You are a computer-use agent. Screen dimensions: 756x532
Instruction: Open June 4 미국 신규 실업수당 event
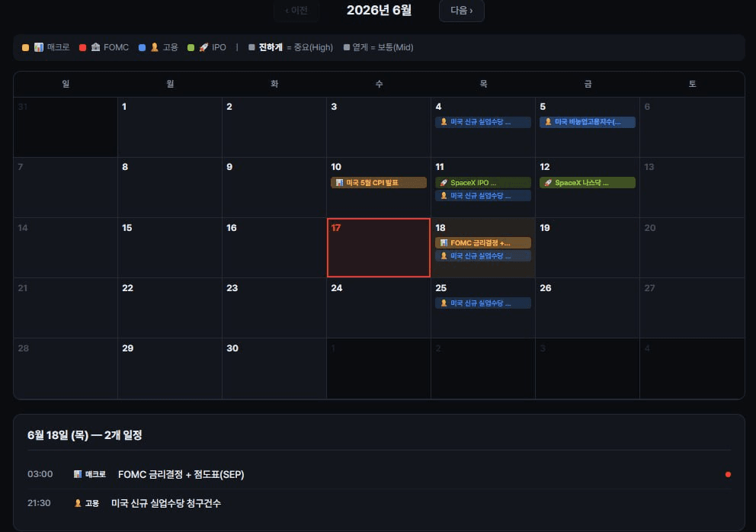pyautogui.click(x=482, y=122)
